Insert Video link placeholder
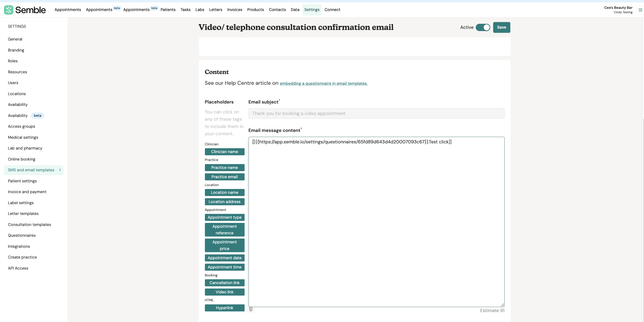Screen dimensions: 644x322 tap(225, 292)
